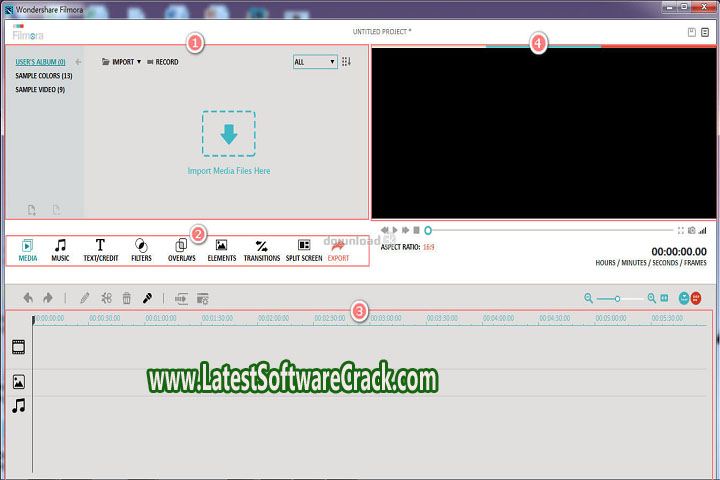This screenshot has height=480, width=720.
Task: Click the menu list icon at top right
Action: click(x=705, y=32)
